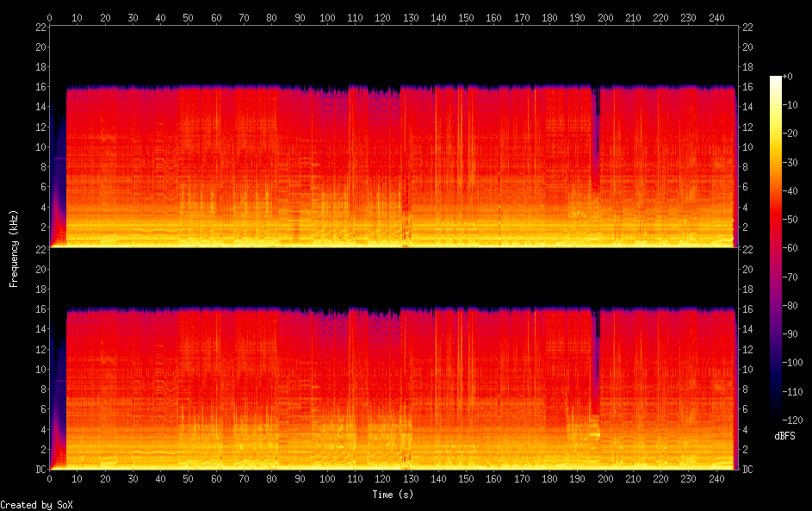Viewport: 812px width, 511px height.
Task: Click the "-110" value on the color scale
Action: click(793, 391)
